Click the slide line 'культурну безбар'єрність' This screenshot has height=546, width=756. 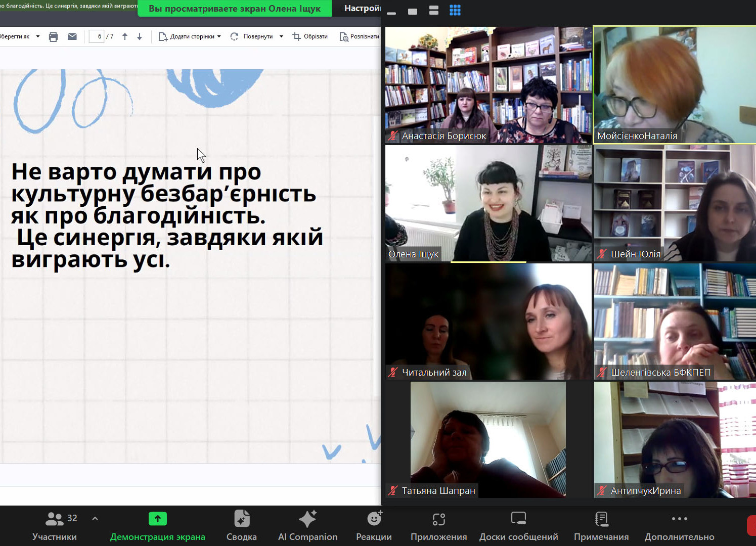(164, 194)
